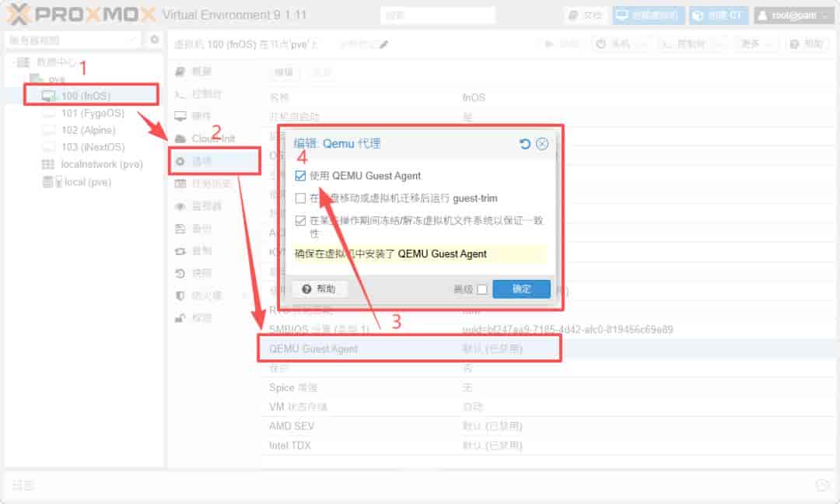Select the SMBIOS 设置 option row
The width and height of the screenshot is (840, 504).
pyautogui.click(x=548, y=330)
